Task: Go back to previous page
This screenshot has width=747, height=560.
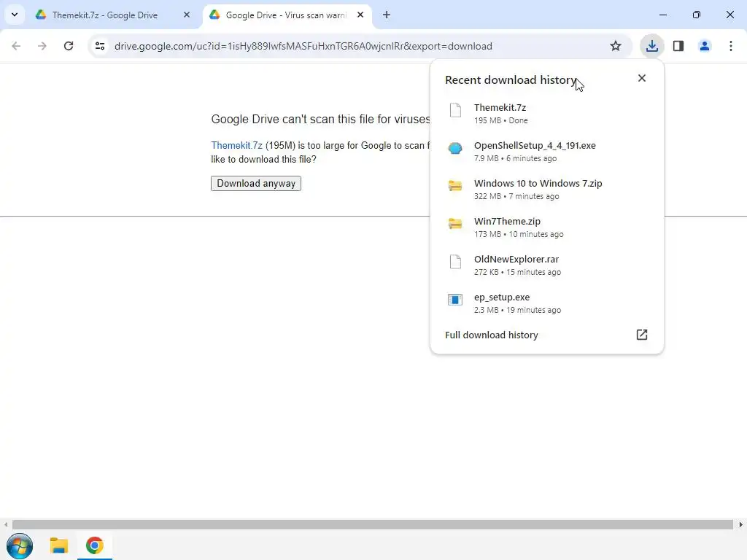Action: 16,46
